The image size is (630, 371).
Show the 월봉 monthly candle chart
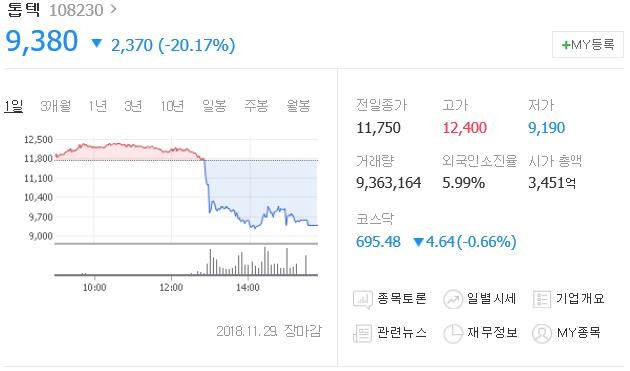tap(298, 106)
